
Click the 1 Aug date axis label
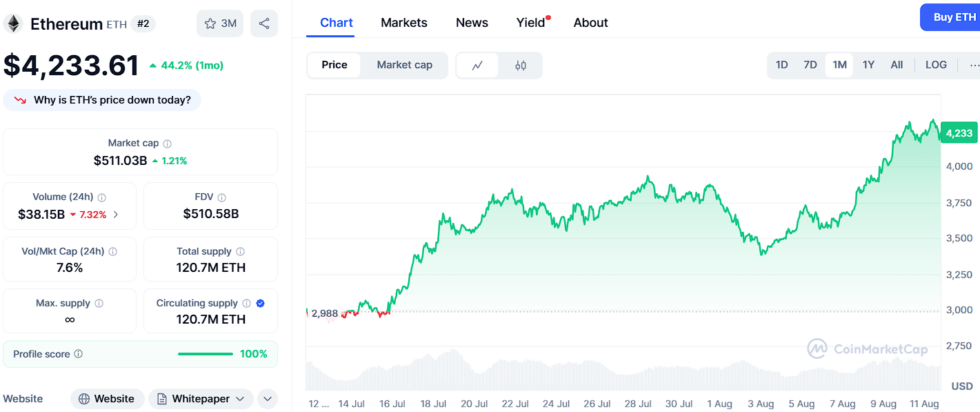point(719,404)
